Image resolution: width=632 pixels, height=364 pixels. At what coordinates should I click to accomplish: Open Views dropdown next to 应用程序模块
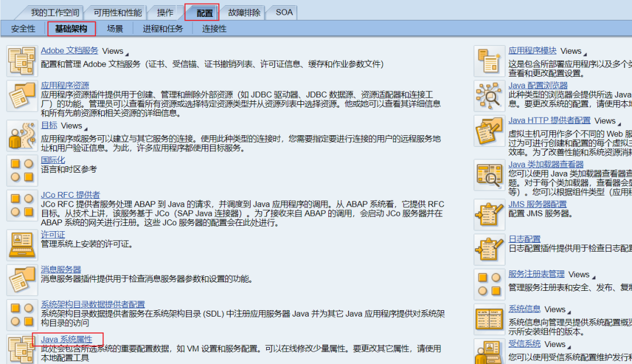(x=573, y=51)
